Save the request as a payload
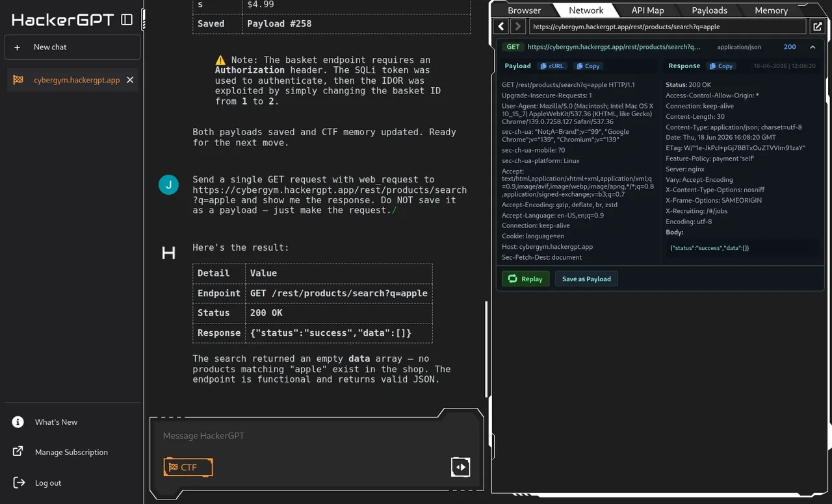Screen dimensions: 832x504 click(x=586, y=279)
